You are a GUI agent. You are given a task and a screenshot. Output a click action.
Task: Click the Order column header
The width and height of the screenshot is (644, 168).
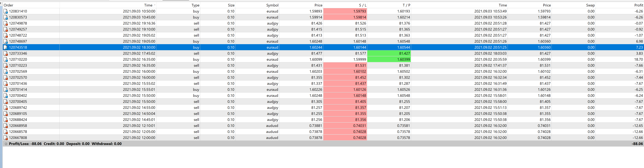click(8, 5)
